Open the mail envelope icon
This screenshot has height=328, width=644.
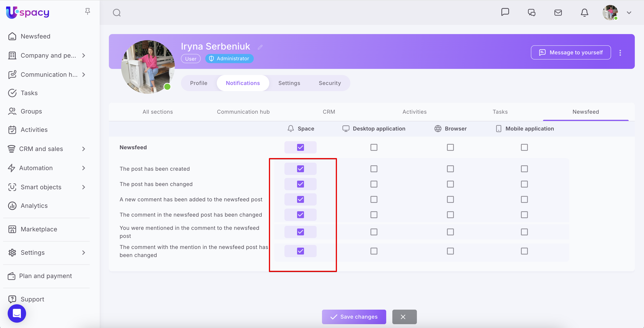[558, 12]
